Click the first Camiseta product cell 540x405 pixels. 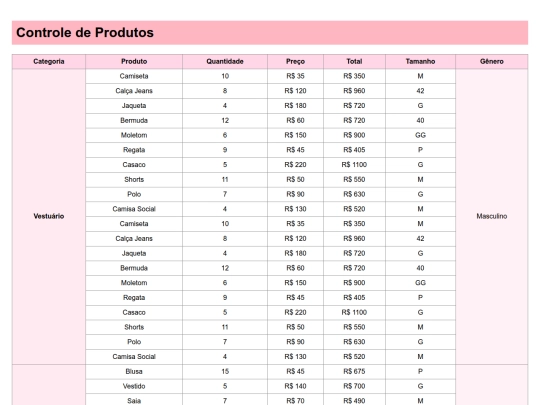click(134, 76)
